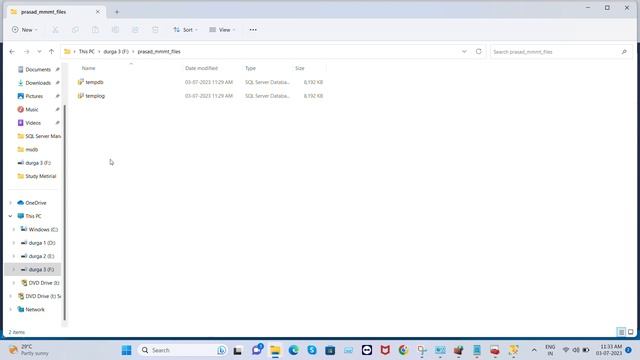Click the Paste toolbar icon
Image resolution: width=640 pixels, height=360 pixels.
(x=95, y=30)
